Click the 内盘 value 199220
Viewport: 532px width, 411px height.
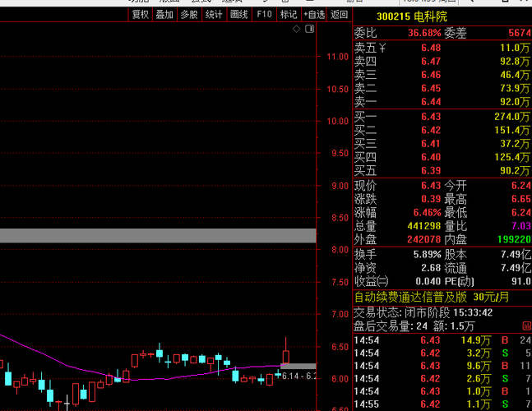pos(514,239)
